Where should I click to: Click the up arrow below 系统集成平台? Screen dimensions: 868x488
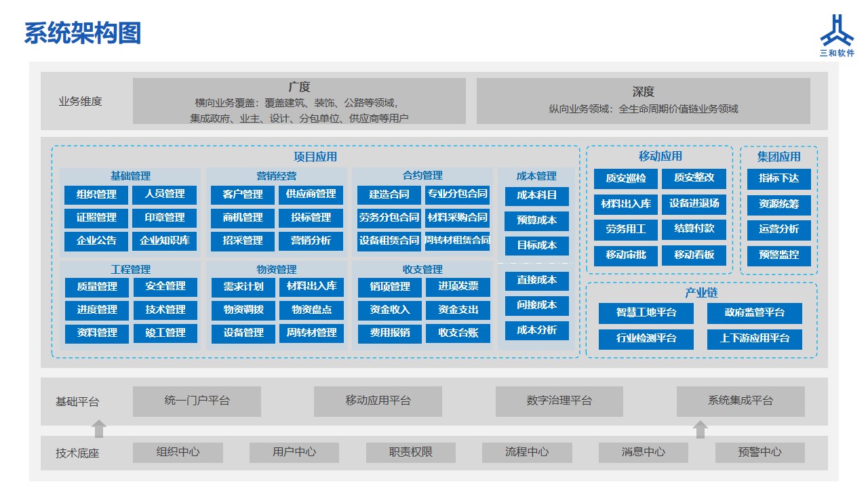pos(701,429)
